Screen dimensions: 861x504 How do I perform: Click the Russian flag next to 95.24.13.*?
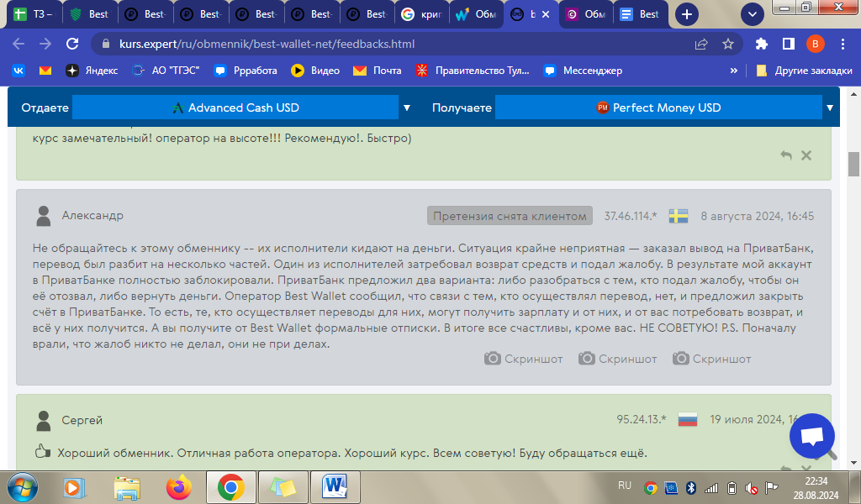coord(688,419)
